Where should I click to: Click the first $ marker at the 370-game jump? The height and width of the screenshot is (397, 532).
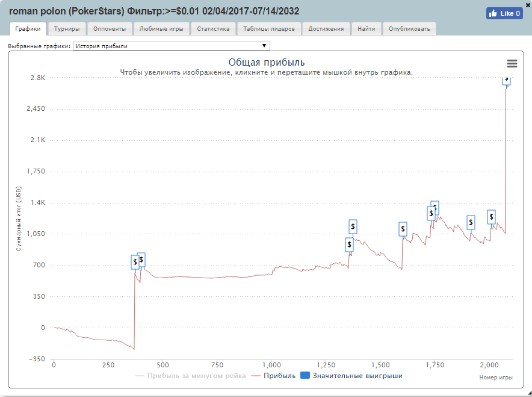135,262
